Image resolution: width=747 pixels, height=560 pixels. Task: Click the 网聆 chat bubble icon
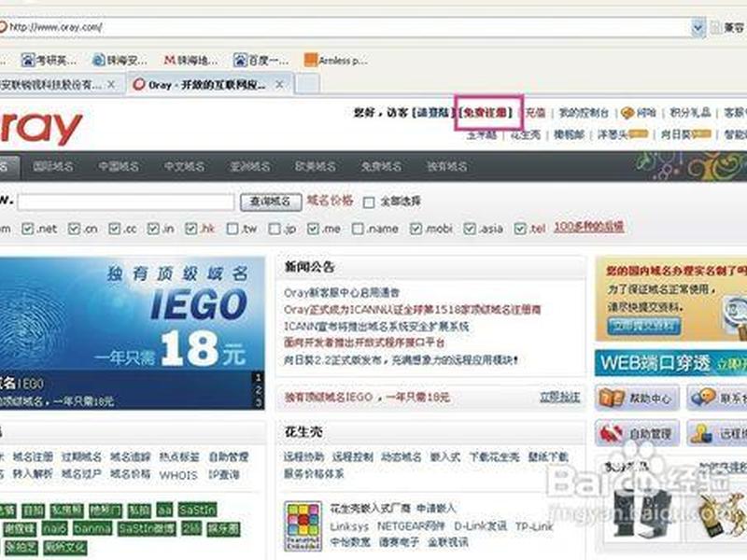click(627, 113)
